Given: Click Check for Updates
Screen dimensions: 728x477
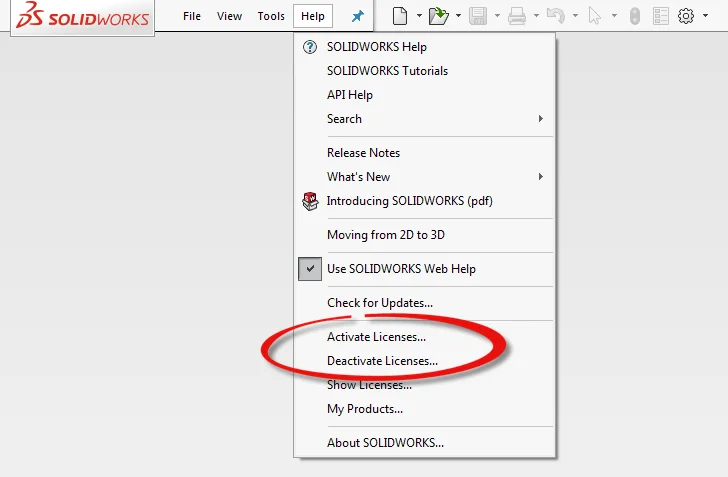Looking at the screenshot, I should 380,303.
